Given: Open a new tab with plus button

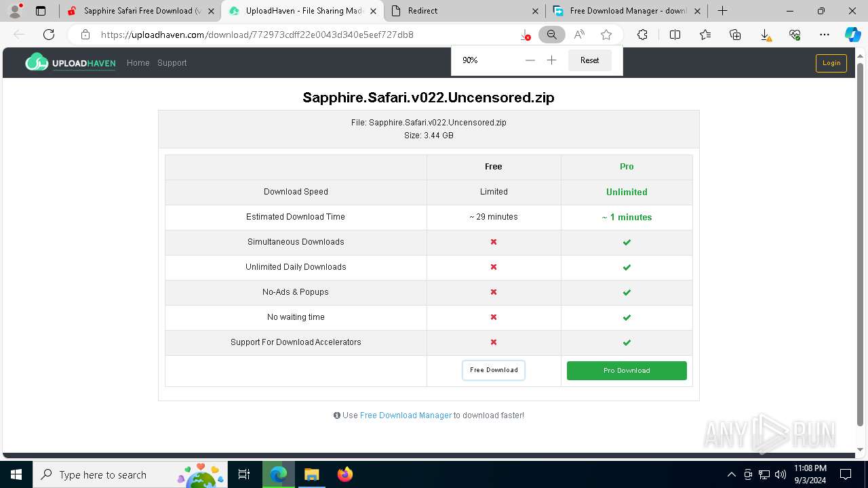Looking at the screenshot, I should pyautogui.click(x=723, y=11).
